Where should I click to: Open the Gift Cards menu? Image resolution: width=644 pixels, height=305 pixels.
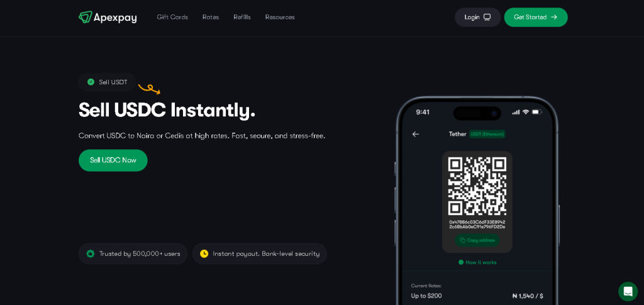click(172, 17)
